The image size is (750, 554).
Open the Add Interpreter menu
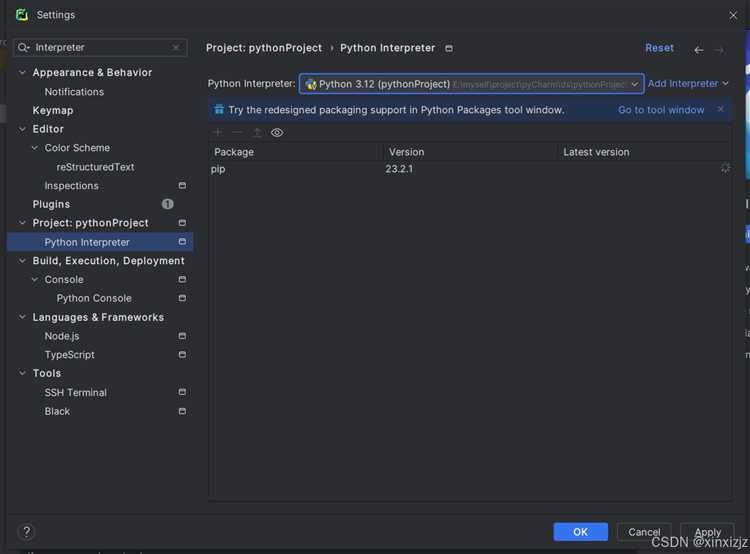coord(688,83)
